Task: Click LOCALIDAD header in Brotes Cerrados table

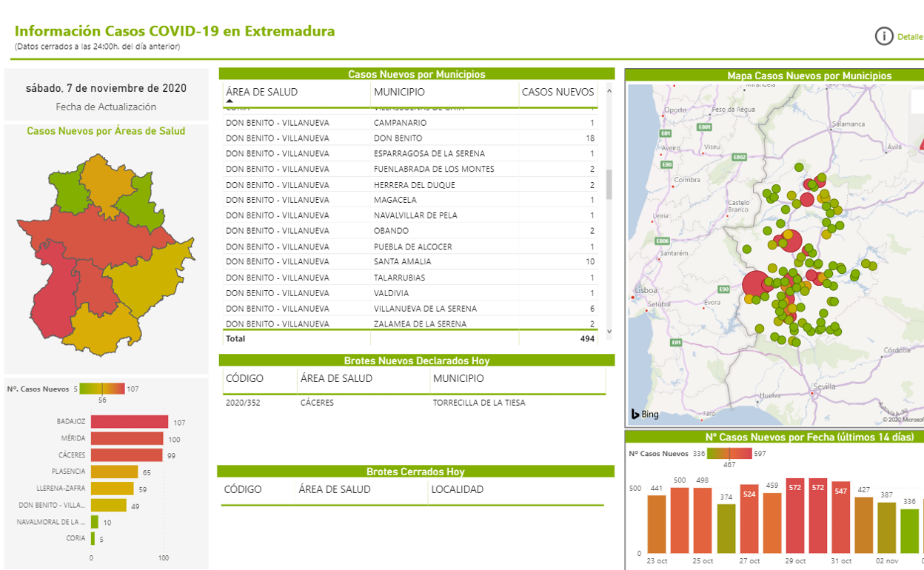Action: pyautogui.click(x=458, y=489)
